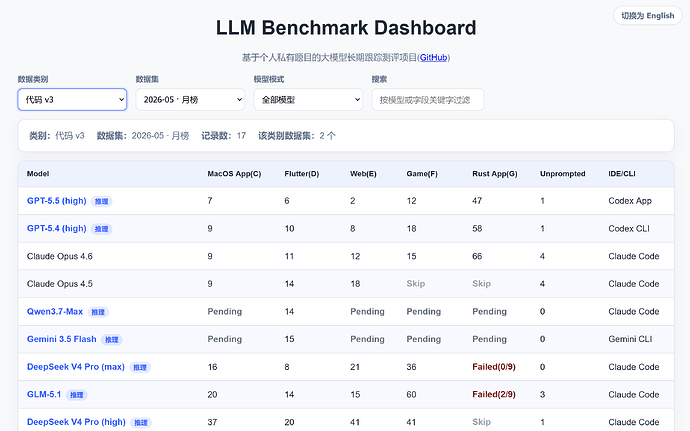690x431 pixels.
Task: Open the GPT-5.4 (high) model link
Action: coord(57,228)
